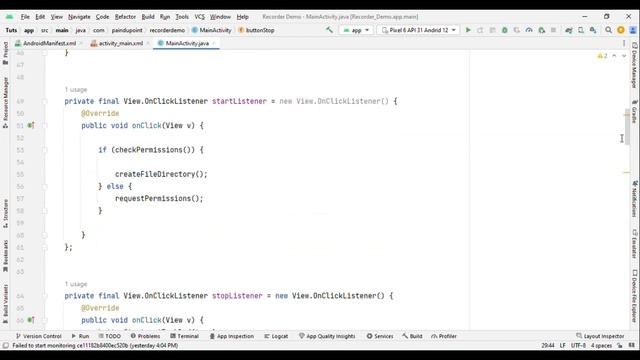Open the Pixel 6 API 31 device dropdown

point(418,30)
